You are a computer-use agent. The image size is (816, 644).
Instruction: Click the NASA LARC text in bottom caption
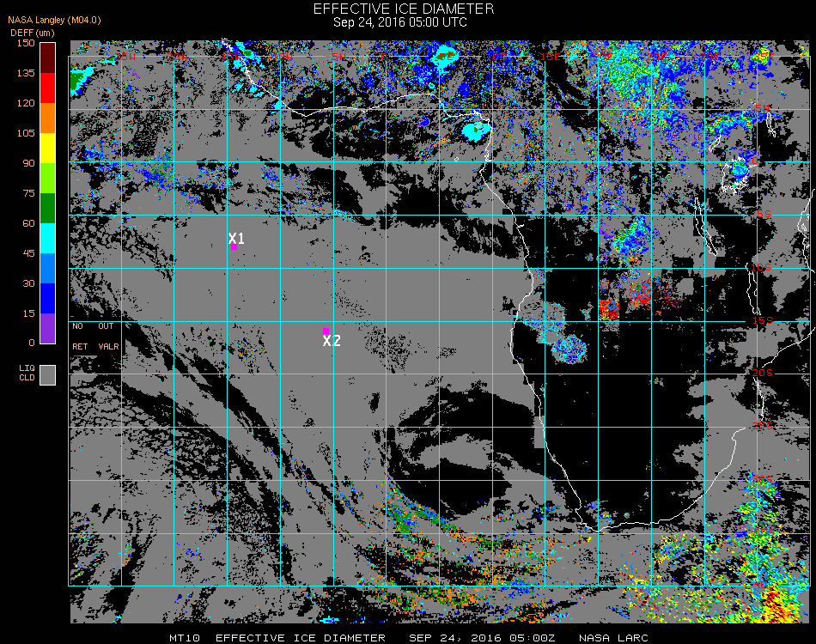coord(613,638)
